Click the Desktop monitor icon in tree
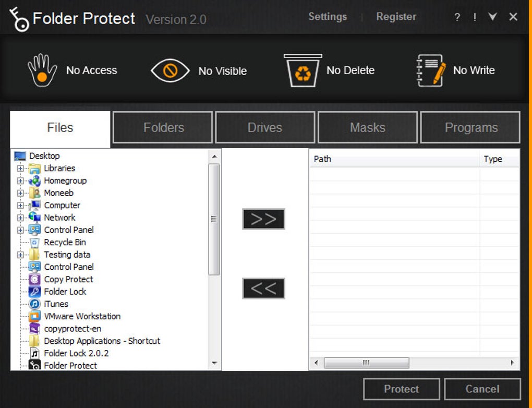The height and width of the screenshot is (408, 532). (x=20, y=156)
